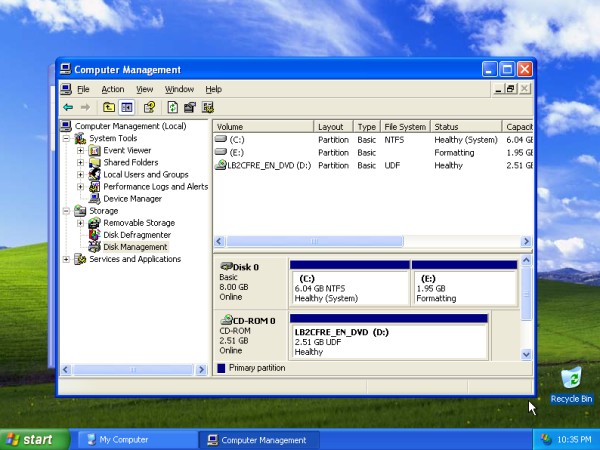
Task: Collapse the Storage node
Action: 66,211
